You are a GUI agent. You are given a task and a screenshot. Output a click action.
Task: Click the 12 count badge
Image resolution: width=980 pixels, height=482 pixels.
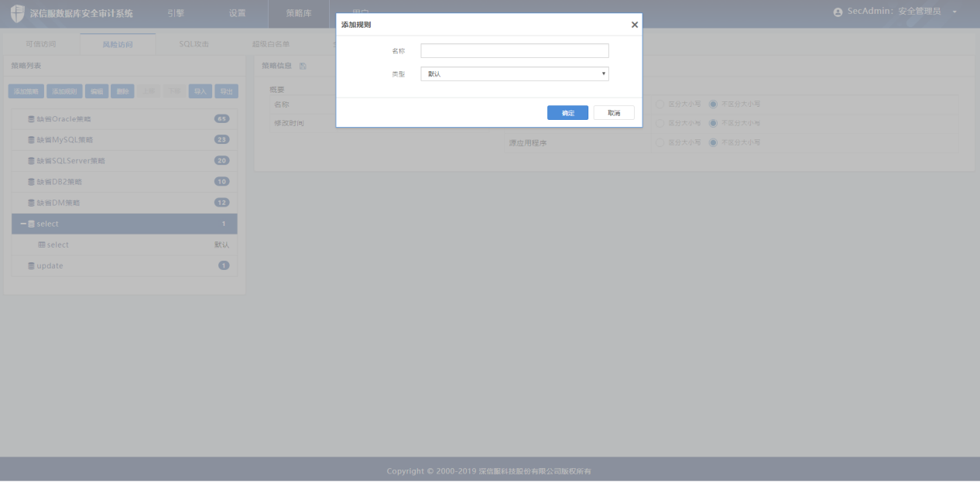pos(222,203)
